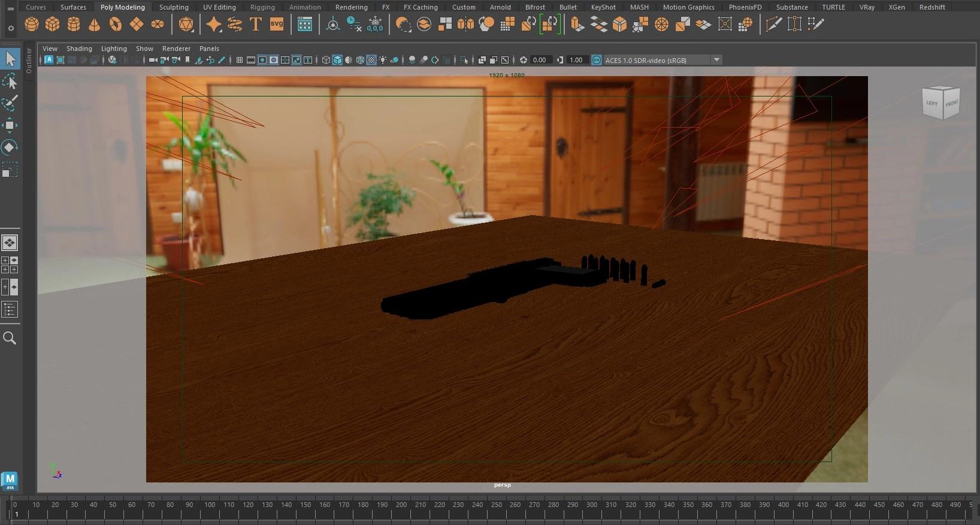Switch to the Sculpting shelf tab
This screenshot has height=525, width=980.
pos(174,7)
